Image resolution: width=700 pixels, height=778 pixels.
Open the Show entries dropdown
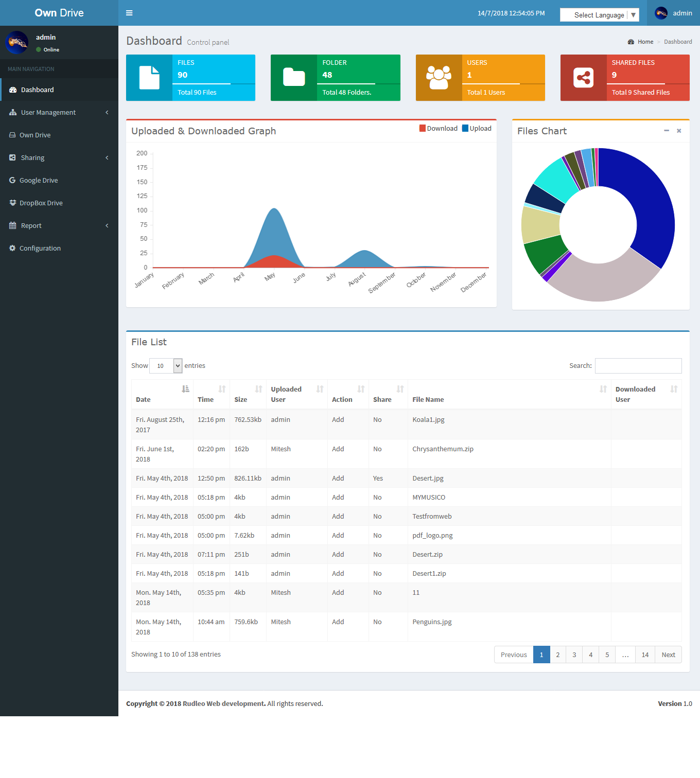point(165,365)
